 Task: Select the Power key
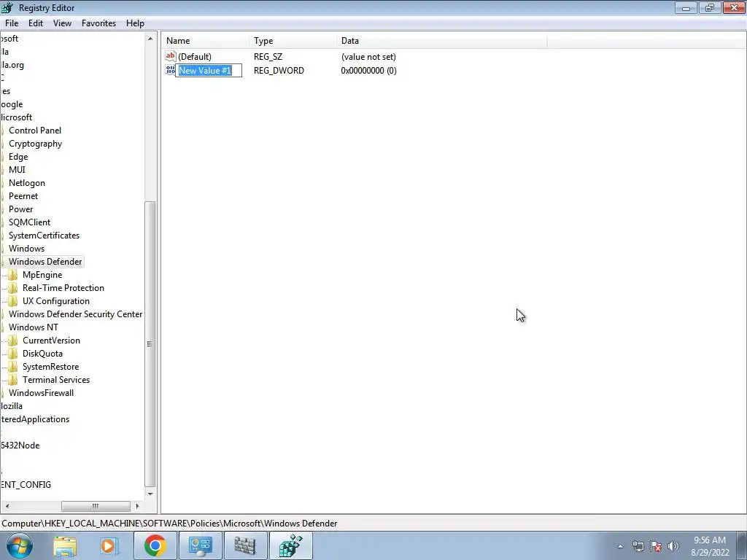21,209
